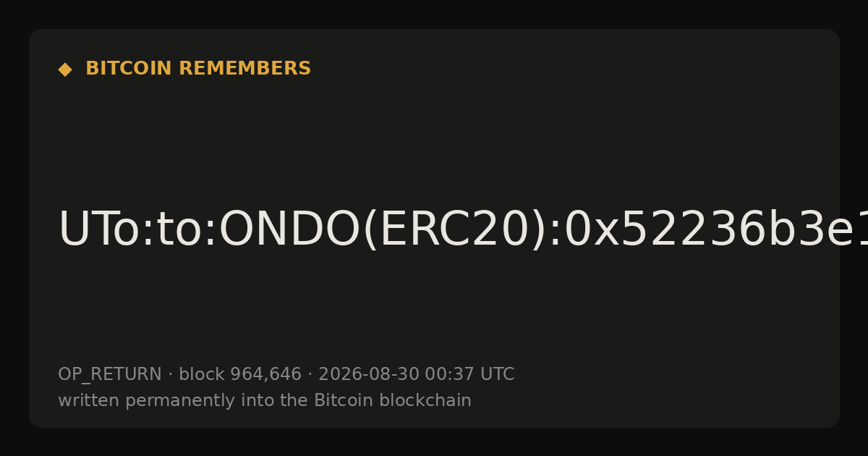Click the time 00:37
868x456 pixels.
[449, 375]
